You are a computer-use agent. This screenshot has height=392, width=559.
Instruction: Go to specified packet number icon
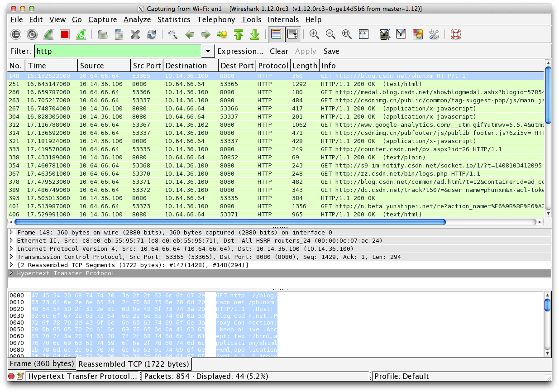click(222, 34)
